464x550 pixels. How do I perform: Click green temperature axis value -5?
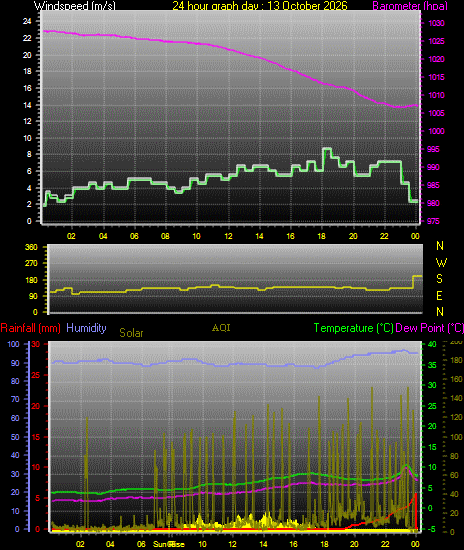click(432, 529)
